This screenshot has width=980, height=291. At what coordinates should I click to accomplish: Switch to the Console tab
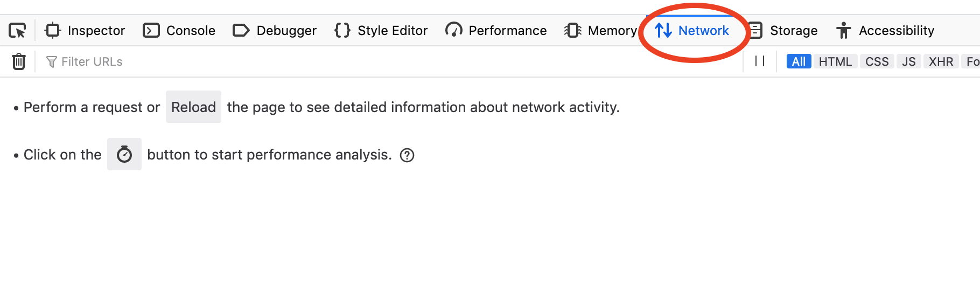[x=179, y=31]
